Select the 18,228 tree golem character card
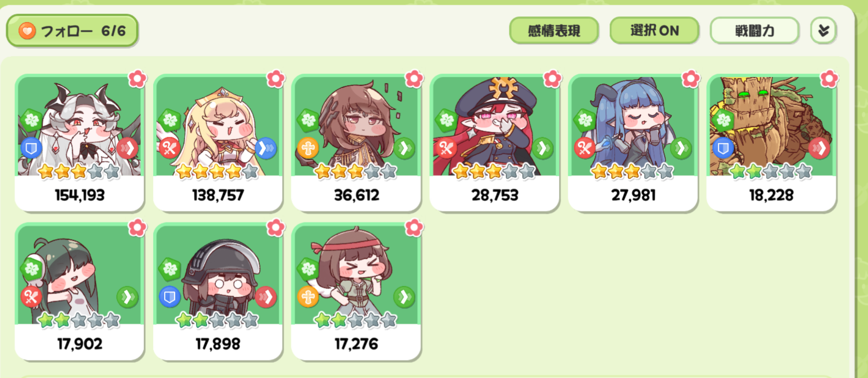 (x=771, y=143)
